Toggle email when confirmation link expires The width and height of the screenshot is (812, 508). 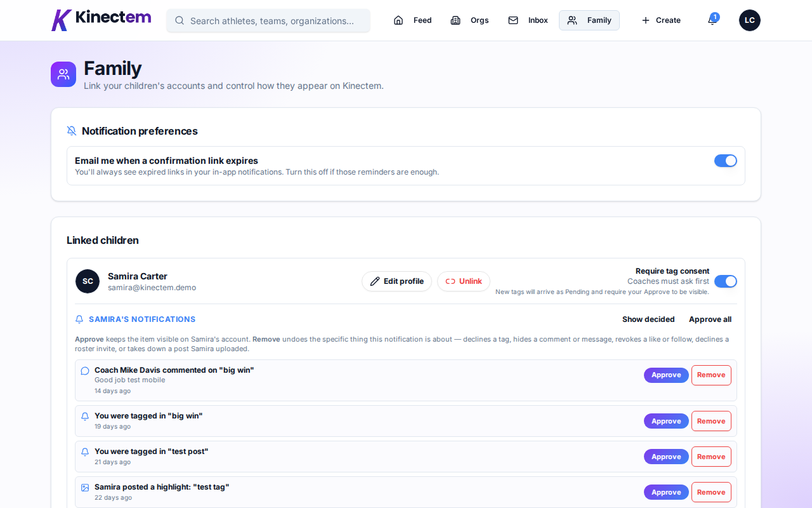coord(726,161)
